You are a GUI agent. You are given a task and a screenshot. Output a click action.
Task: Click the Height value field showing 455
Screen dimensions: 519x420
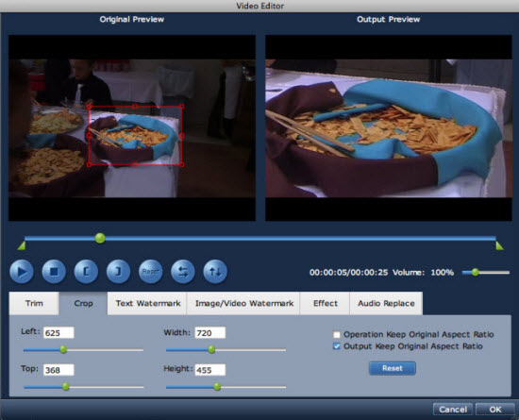[210, 370]
